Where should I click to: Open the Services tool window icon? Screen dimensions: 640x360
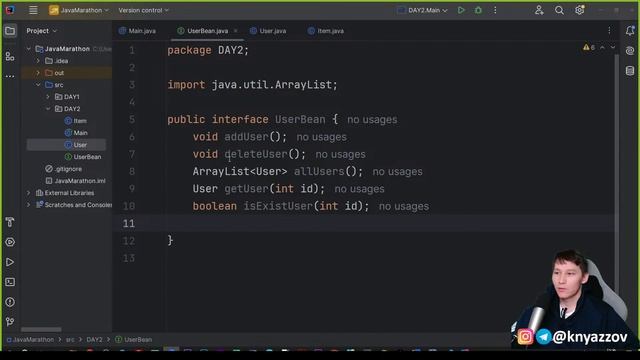click(10, 242)
